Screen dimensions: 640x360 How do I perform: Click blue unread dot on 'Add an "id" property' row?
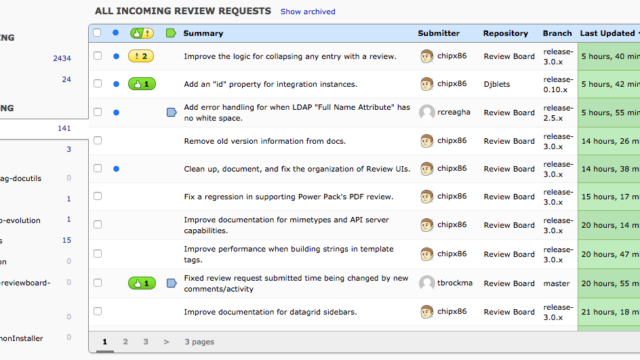(x=116, y=84)
